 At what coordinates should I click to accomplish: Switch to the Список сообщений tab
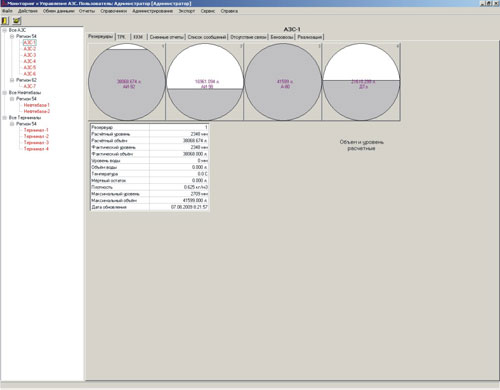pos(207,37)
